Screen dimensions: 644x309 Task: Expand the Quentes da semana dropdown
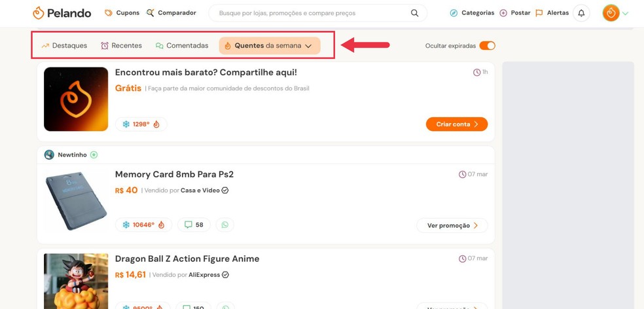pyautogui.click(x=308, y=46)
